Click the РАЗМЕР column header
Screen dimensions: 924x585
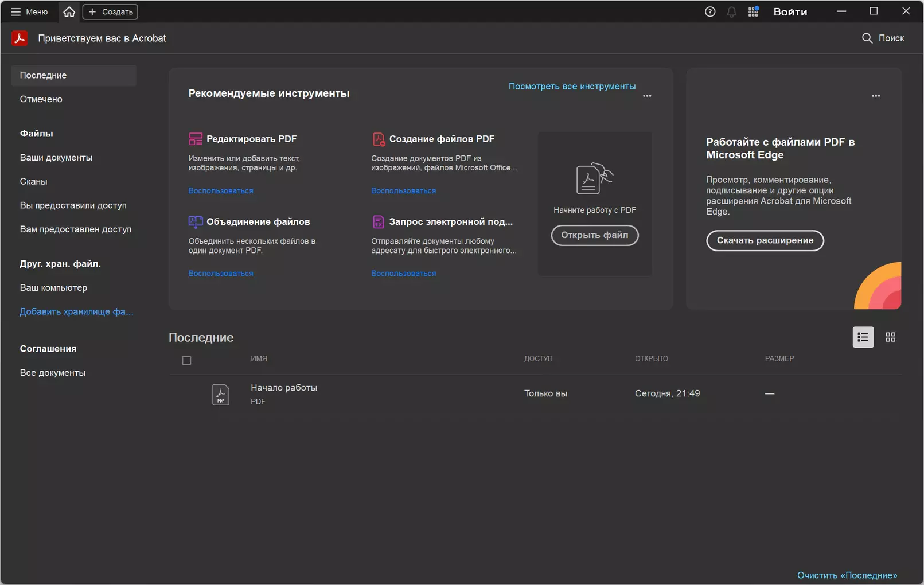779,358
